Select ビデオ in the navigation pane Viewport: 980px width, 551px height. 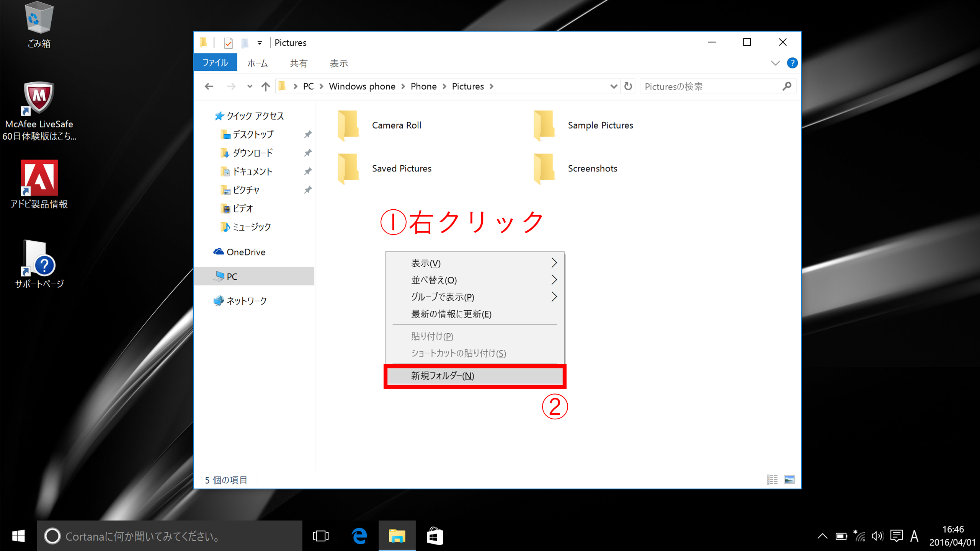237,209
